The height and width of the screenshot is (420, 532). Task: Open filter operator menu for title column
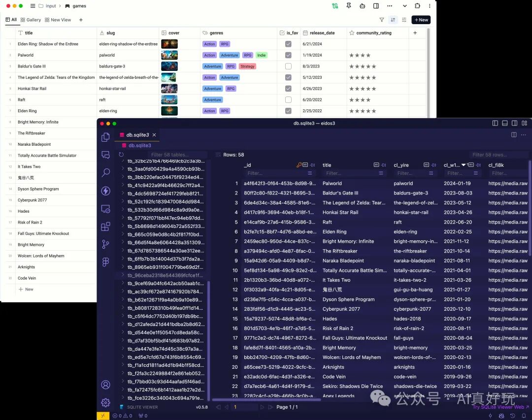click(381, 173)
